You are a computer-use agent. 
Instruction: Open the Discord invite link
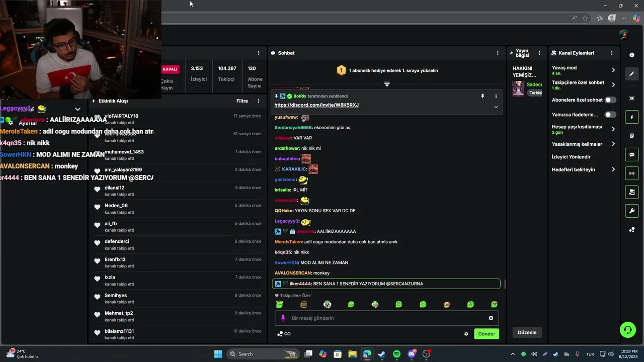coord(316,105)
